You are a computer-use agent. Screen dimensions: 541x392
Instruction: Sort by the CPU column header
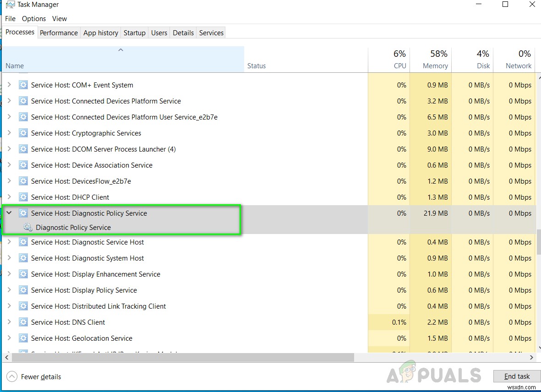point(389,59)
